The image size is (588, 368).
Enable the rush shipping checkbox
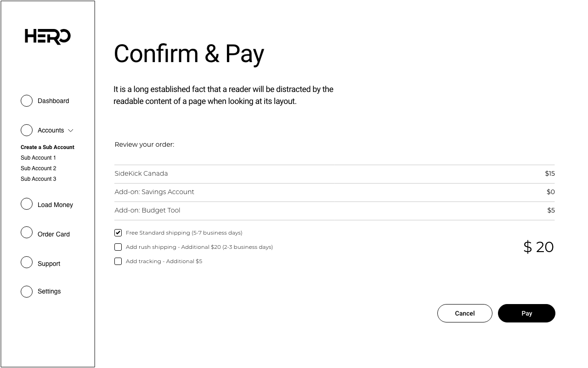[x=118, y=247]
